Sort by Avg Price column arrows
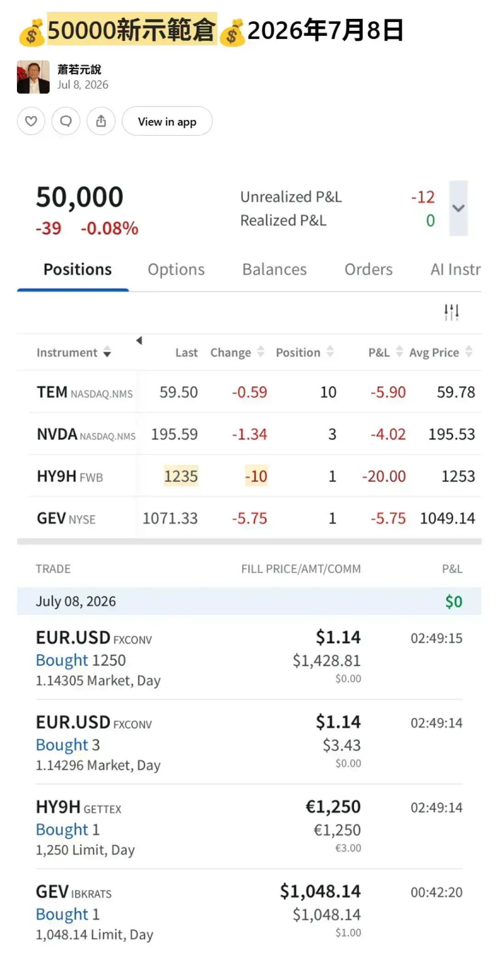Image resolution: width=496 pixels, height=980 pixels. 468,352
